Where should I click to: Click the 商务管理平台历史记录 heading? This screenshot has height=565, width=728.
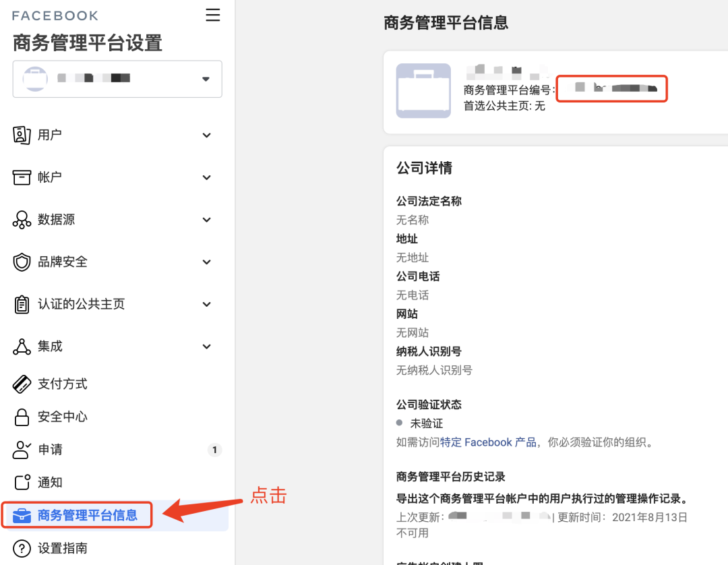450,477
